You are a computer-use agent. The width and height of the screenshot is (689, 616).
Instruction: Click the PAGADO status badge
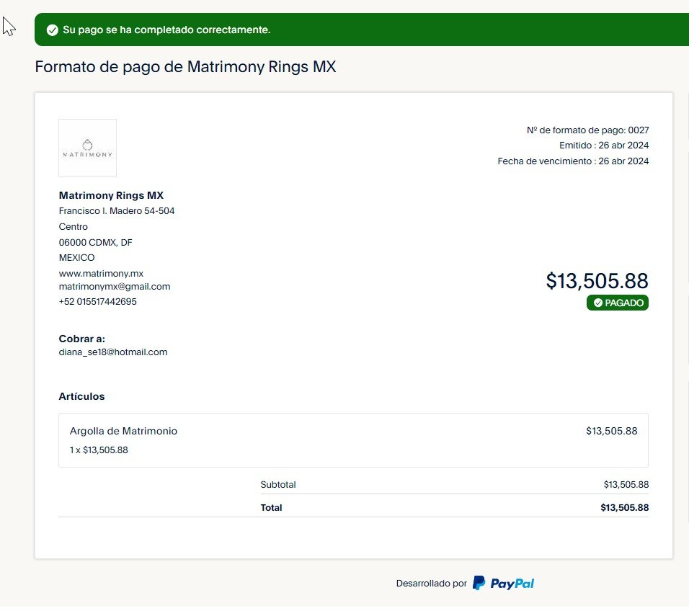click(x=618, y=303)
